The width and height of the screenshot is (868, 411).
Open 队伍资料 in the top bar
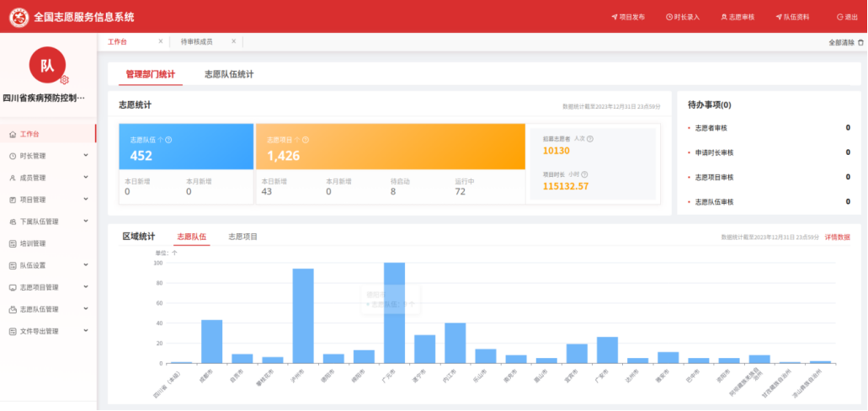792,17
